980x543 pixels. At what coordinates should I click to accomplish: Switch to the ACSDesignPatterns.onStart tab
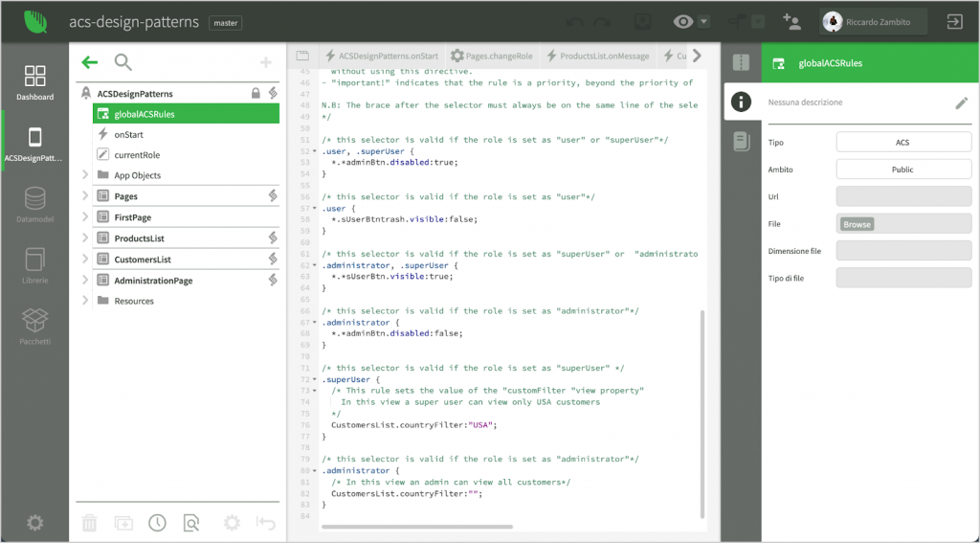pos(382,56)
